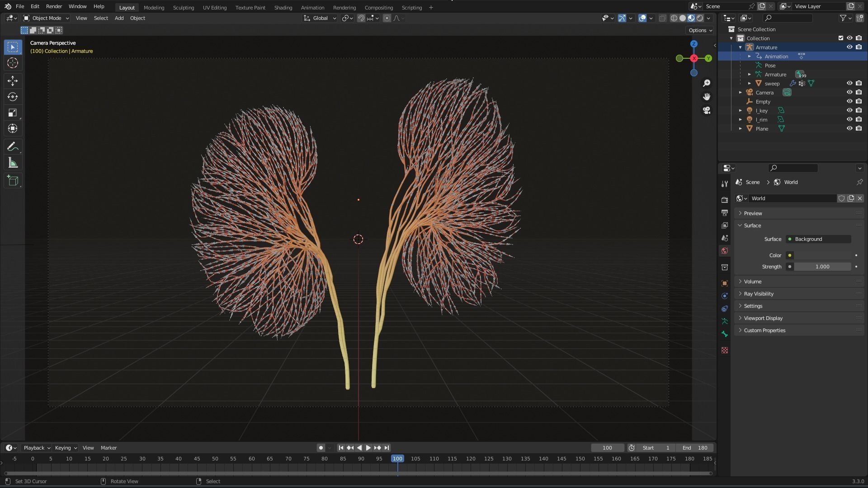This screenshot has width=868, height=488.
Task: Open the Object Constraints properties tab
Action: (x=725, y=309)
